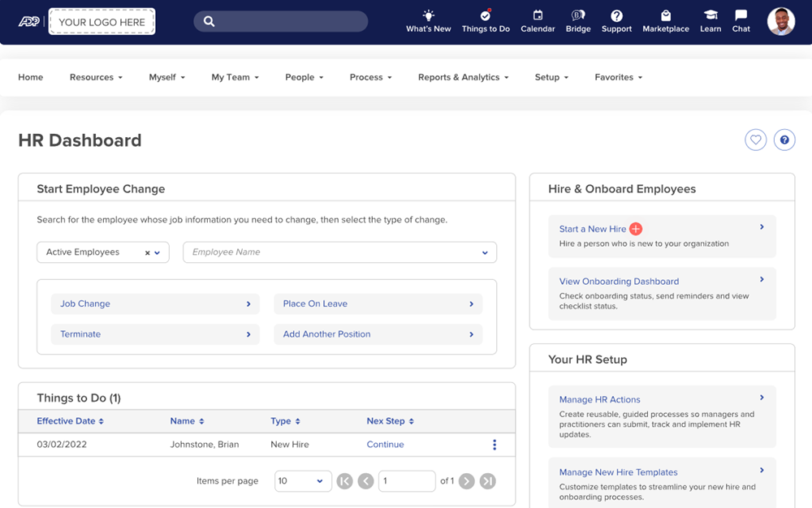Click chevron on View Onboarding Dashboard card
The height and width of the screenshot is (508, 812).
(x=762, y=279)
